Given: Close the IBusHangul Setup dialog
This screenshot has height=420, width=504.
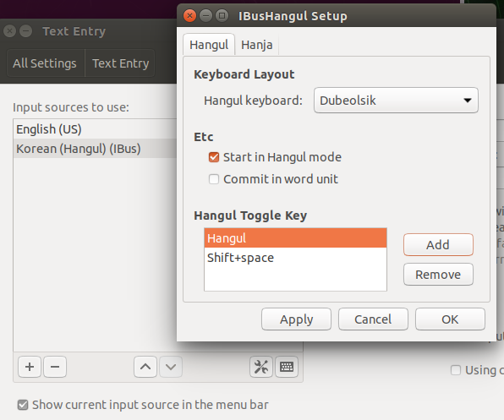Looking at the screenshot, I should (189, 16).
